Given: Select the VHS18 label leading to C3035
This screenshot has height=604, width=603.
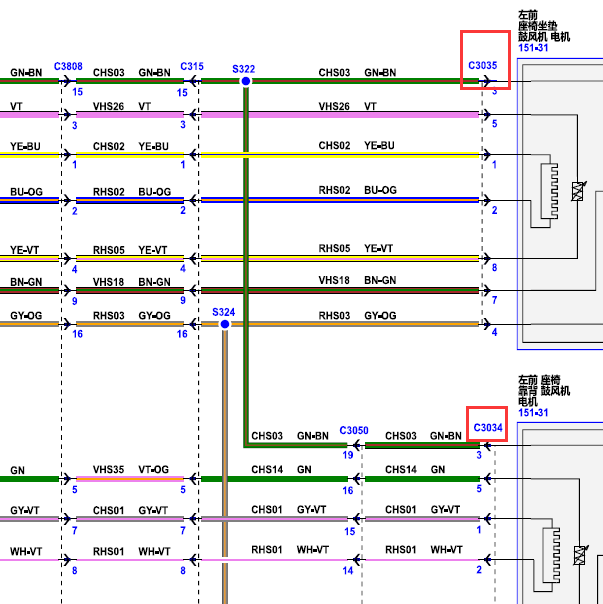Looking at the screenshot, I should (x=334, y=280).
